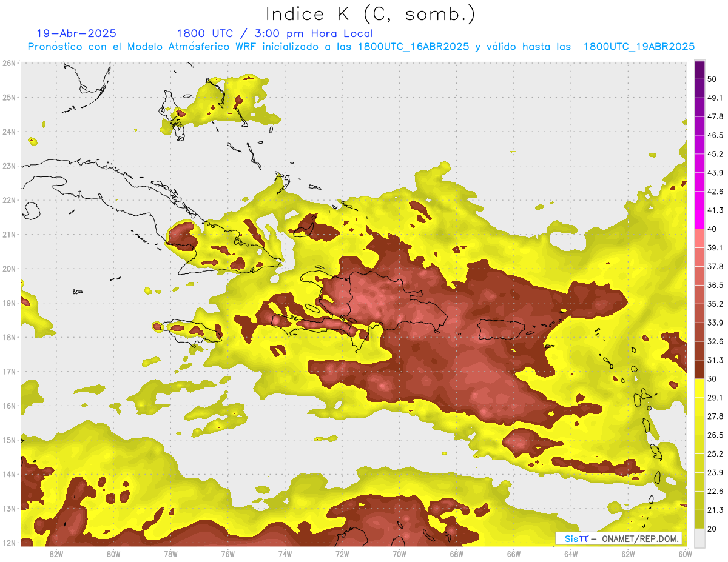Click the 76W longitude label

point(227,554)
